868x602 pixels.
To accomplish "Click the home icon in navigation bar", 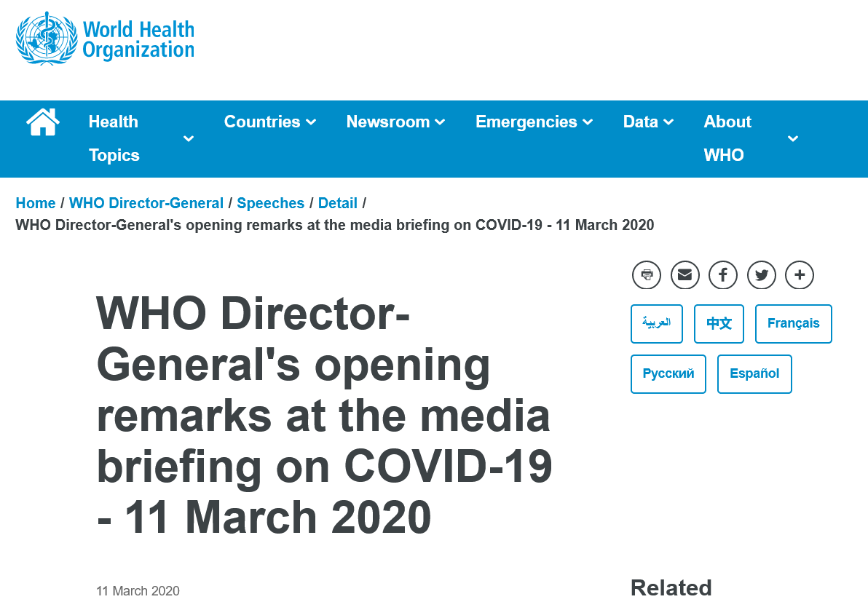I will pyautogui.click(x=43, y=122).
